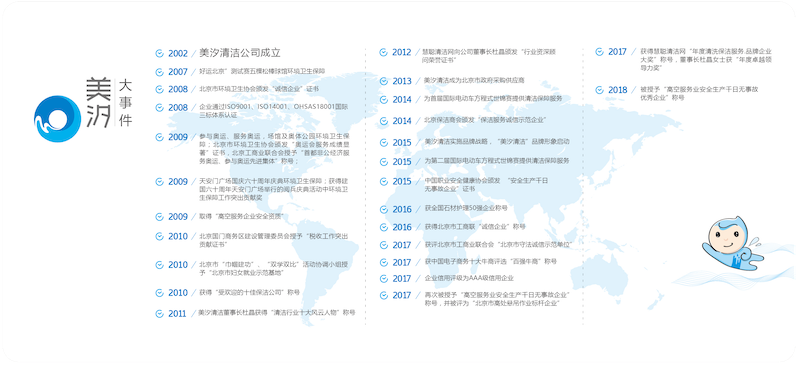
Task: Click the check icon beside year 2002
Action: [159, 53]
